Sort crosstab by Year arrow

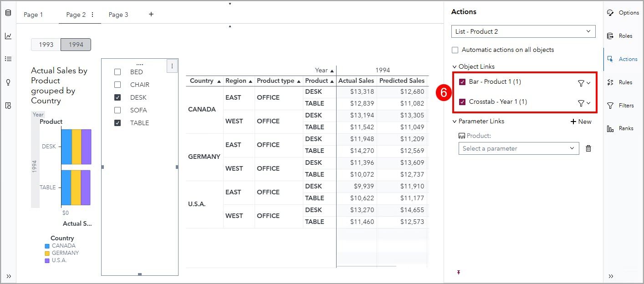(x=332, y=71)
